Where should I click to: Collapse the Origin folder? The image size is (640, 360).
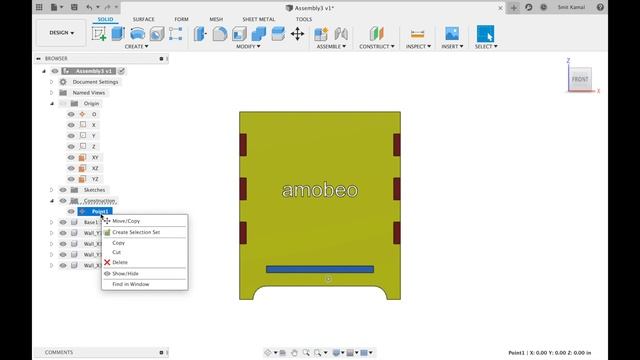(52, 104)
